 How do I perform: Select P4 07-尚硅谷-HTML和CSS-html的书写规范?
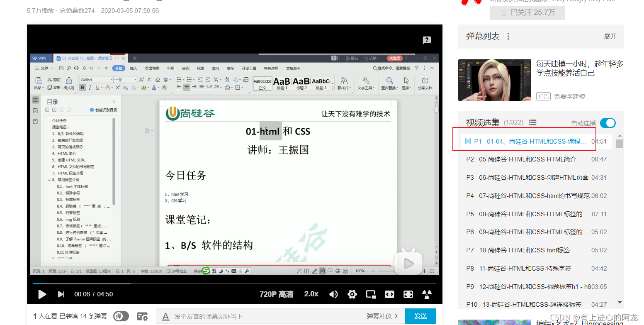point(536,196)
